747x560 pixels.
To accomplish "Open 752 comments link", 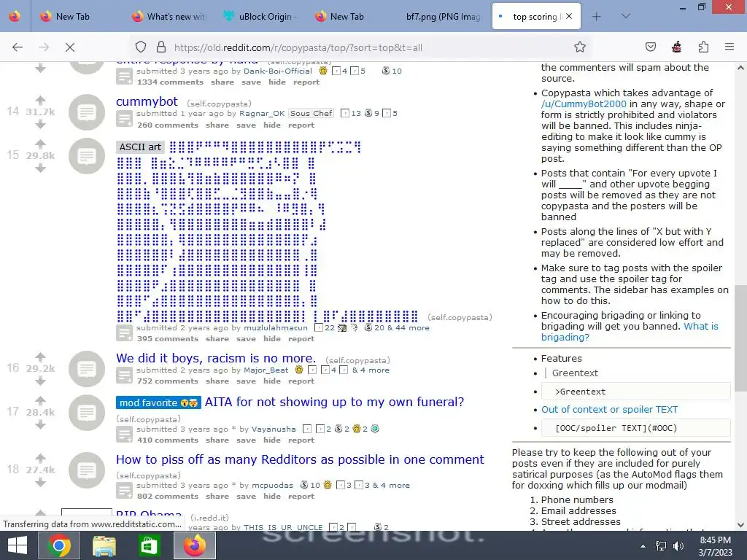I will 168,381.
